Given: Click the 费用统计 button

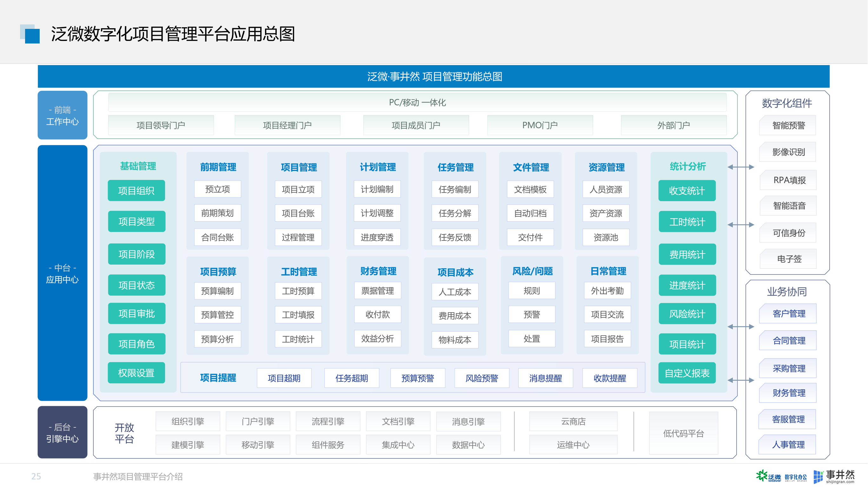Looking at the screenshot, I should 687,254.
